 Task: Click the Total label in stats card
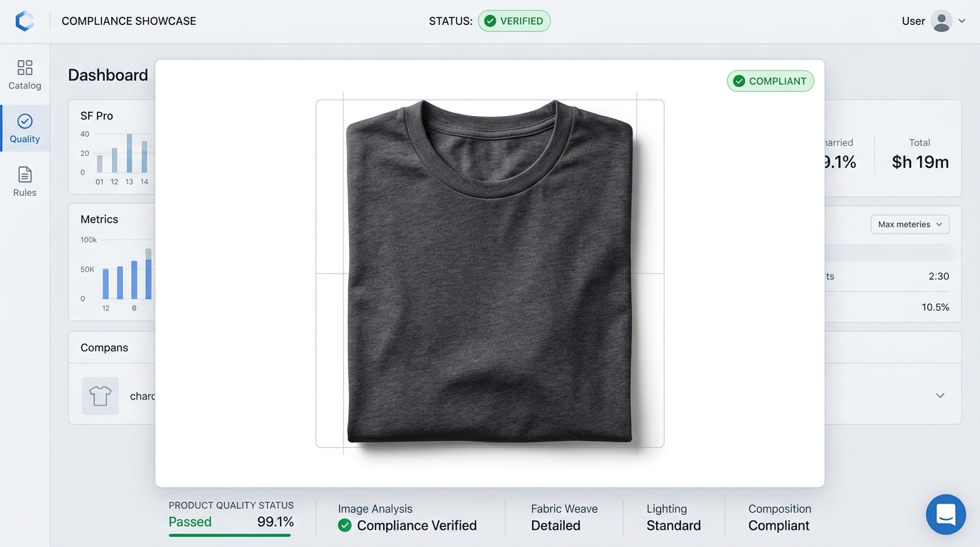click(x=919, y=142)
